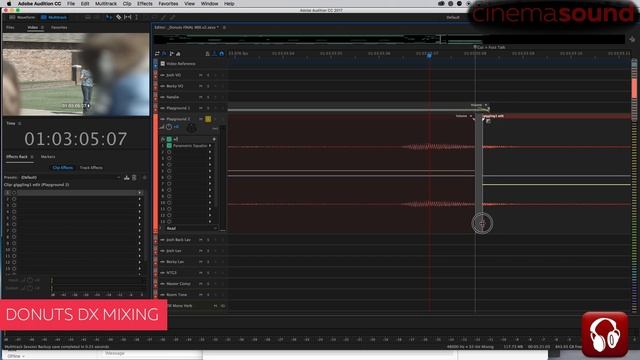This screenshot has height=360, width=640.
Task: Toggle Parametric Equalizer power in track rack
Action: (169, 145)
